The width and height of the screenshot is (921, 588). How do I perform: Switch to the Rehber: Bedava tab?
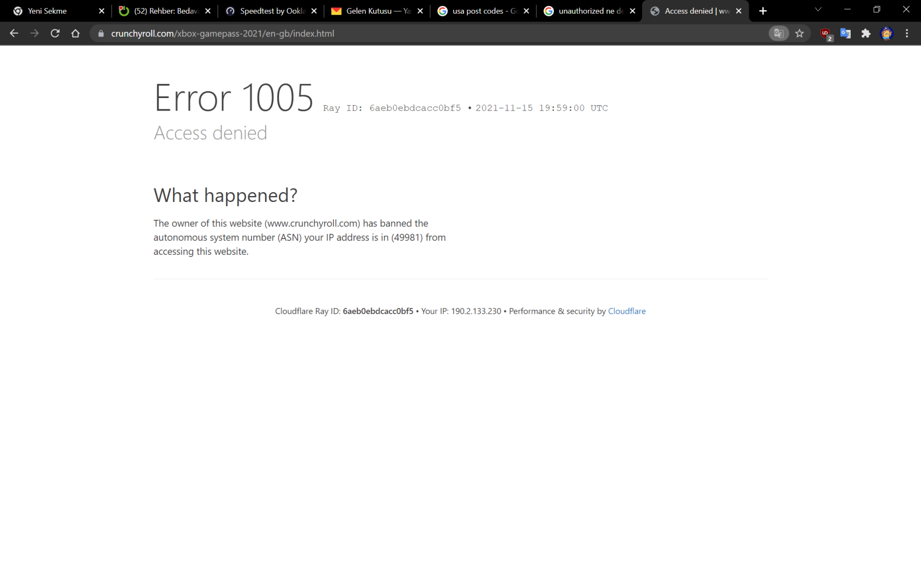click(x=163, y=11)
